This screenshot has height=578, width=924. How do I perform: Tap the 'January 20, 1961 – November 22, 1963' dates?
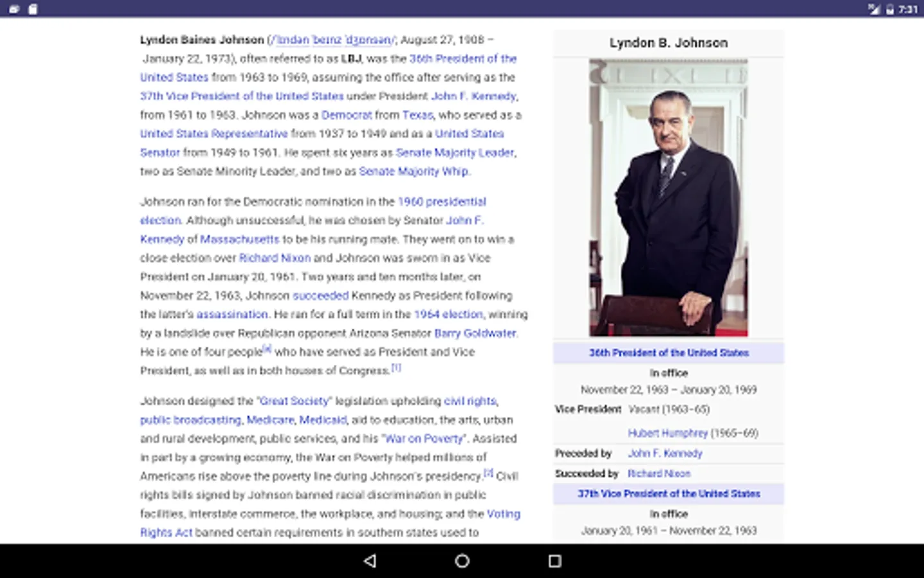coord(669,531)
